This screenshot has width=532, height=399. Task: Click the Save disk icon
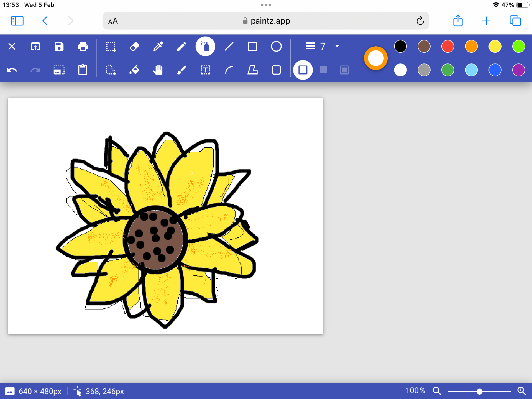59,47
